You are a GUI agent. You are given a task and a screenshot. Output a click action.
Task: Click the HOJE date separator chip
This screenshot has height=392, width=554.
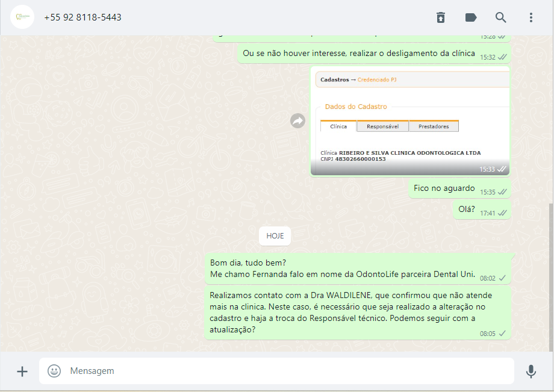pos(275,236)
